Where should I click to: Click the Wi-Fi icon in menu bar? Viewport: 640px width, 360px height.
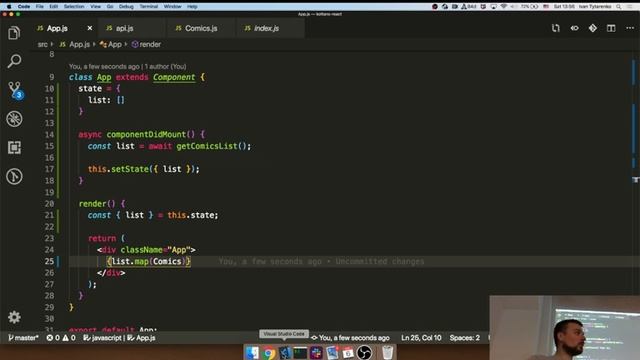504,7
